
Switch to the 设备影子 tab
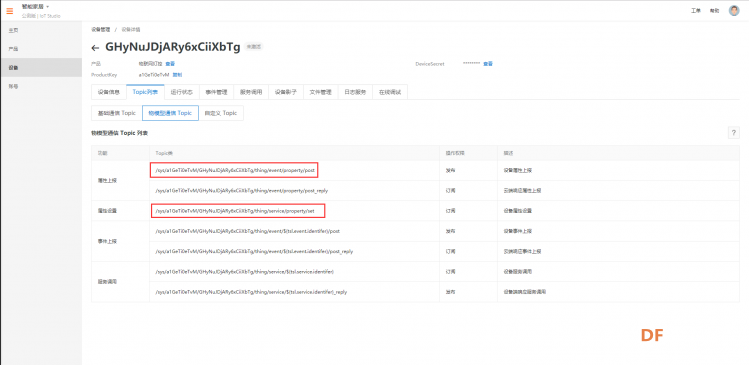[286, 92]
